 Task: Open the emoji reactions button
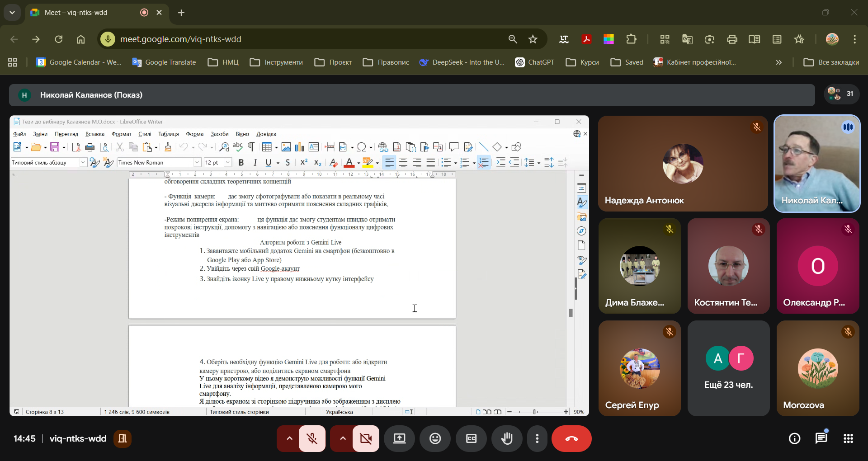435,438
